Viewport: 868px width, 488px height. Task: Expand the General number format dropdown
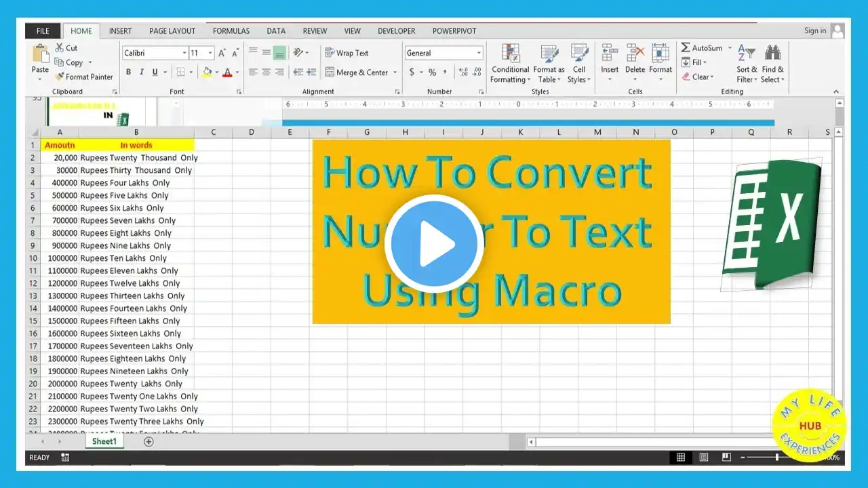[x=479, y=53]
